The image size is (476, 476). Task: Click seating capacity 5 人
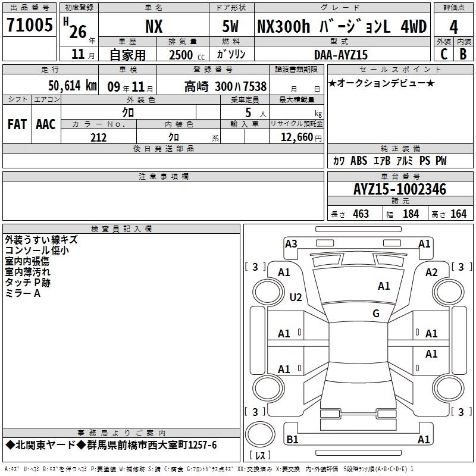256,113
